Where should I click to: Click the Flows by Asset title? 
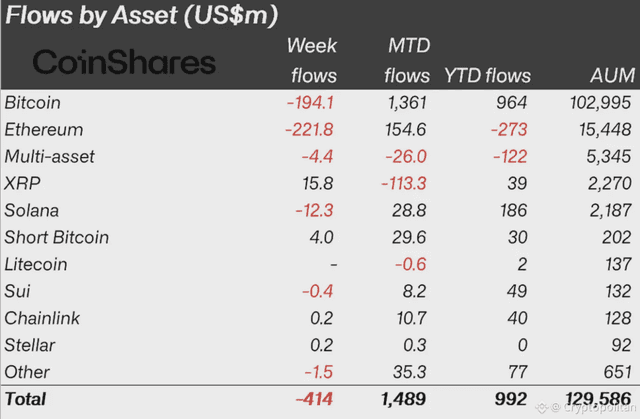pyautogui.click(x=142, y=16)
